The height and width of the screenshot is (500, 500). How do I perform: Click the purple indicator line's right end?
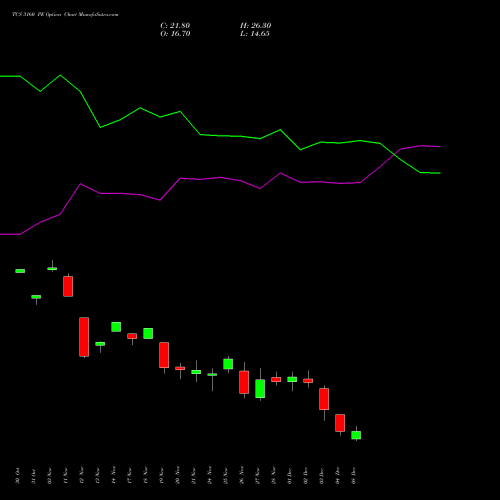pos(439,146)
